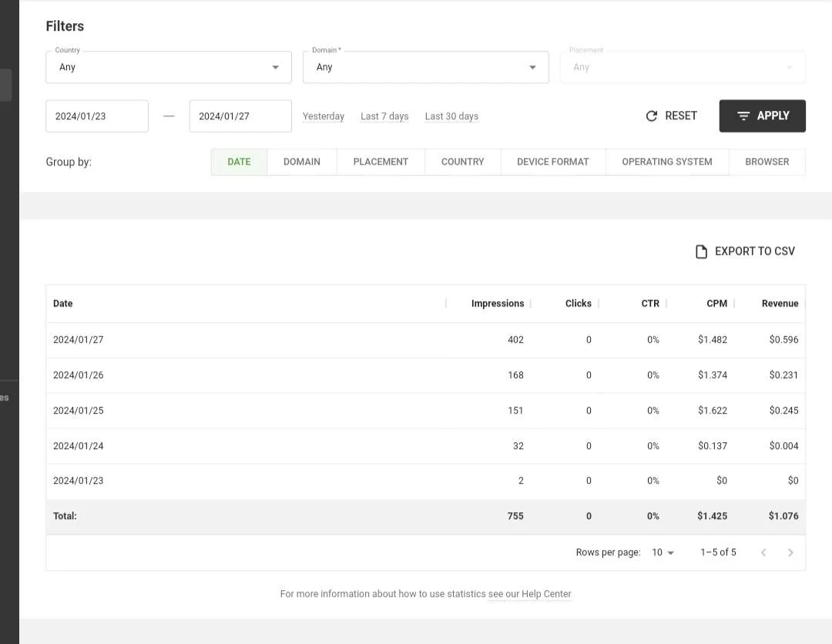Click the EXPORT TO CSV text
The width and height of the screenshot is (832, 644).
click(754, 251)
